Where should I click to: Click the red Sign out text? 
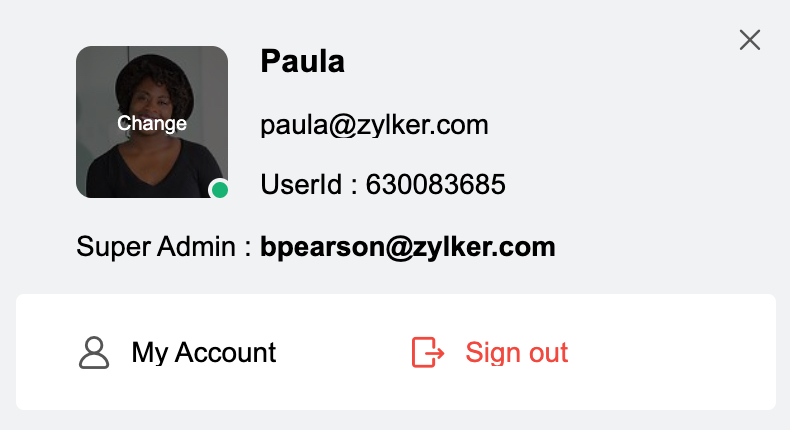tap(516, 352)
